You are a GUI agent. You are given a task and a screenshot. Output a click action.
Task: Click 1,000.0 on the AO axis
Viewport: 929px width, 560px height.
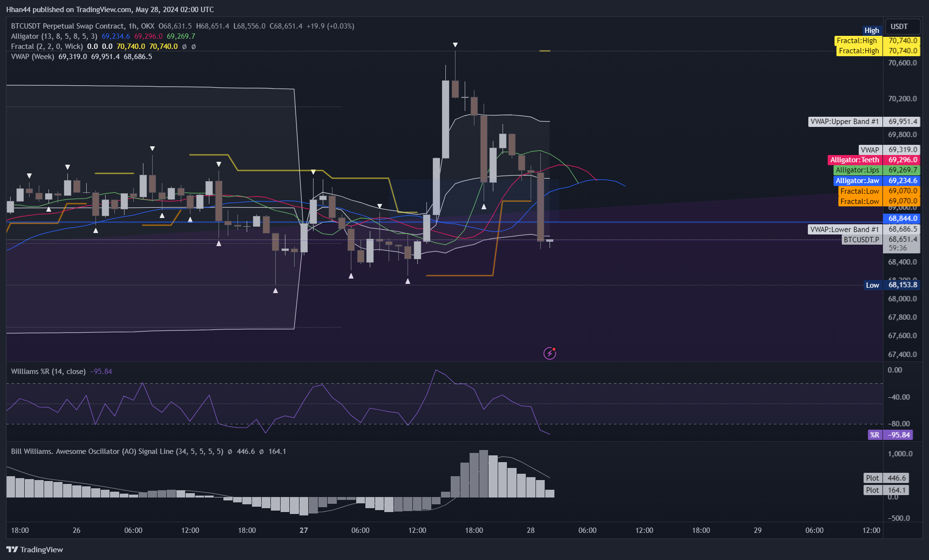[900, 454]
